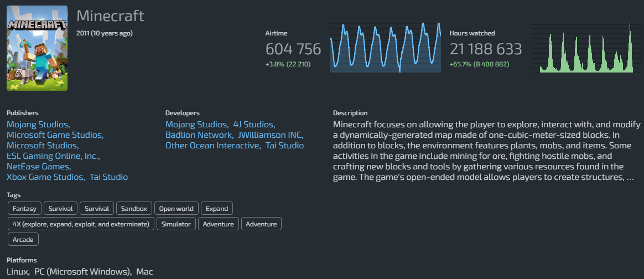The width and height of the screenshot is (644, 279).
Task: Select the Expand tag
Action: [217, 208]
